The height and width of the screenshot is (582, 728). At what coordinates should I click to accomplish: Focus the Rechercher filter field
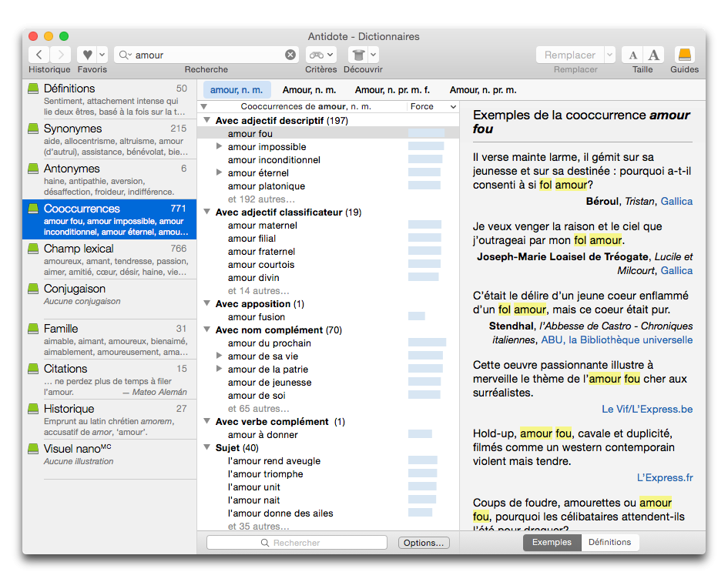click(x=297, y=543)
